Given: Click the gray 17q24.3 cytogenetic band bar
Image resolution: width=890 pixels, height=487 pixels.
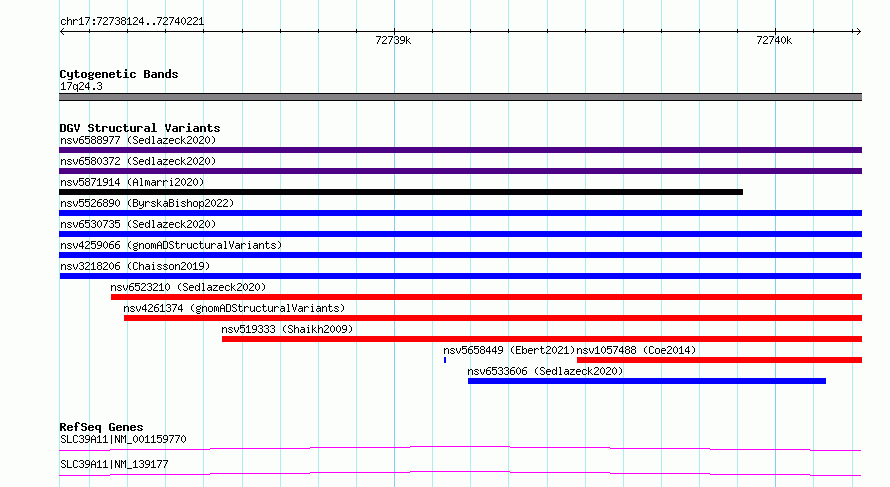Looking at the screenshot, I should [460, 97].
